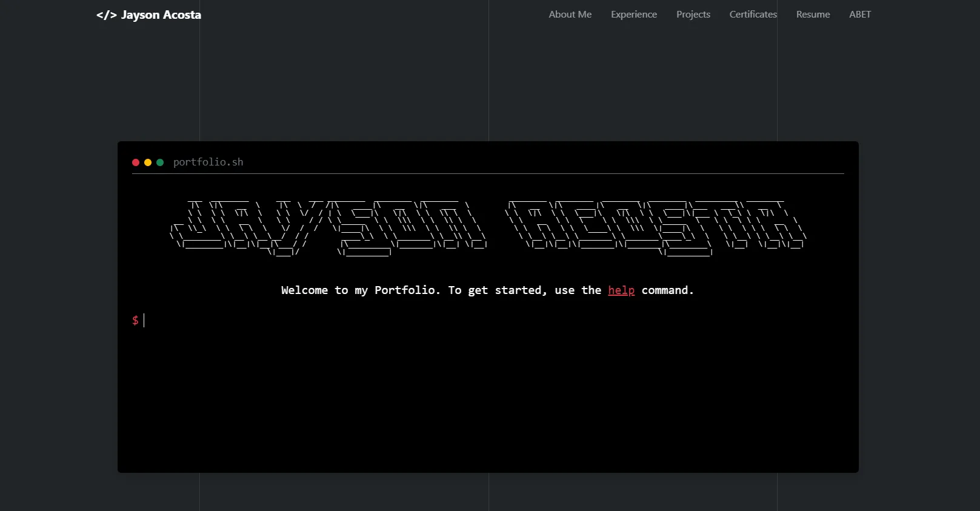Click the yellow terminal window dot

[x=148, y=162]
